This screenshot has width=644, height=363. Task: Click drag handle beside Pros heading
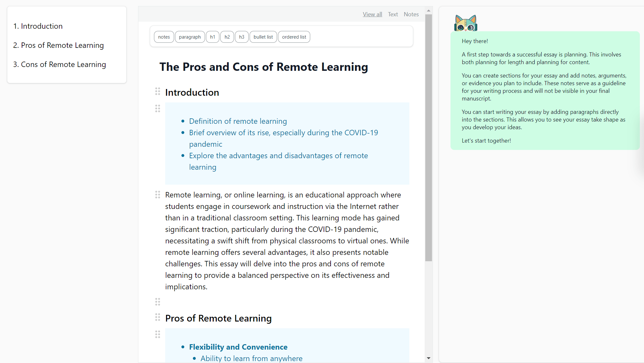click(x=157, y=317)
